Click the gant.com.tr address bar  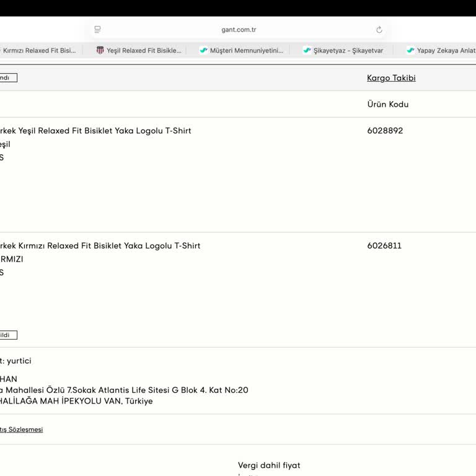coord(239,30)
